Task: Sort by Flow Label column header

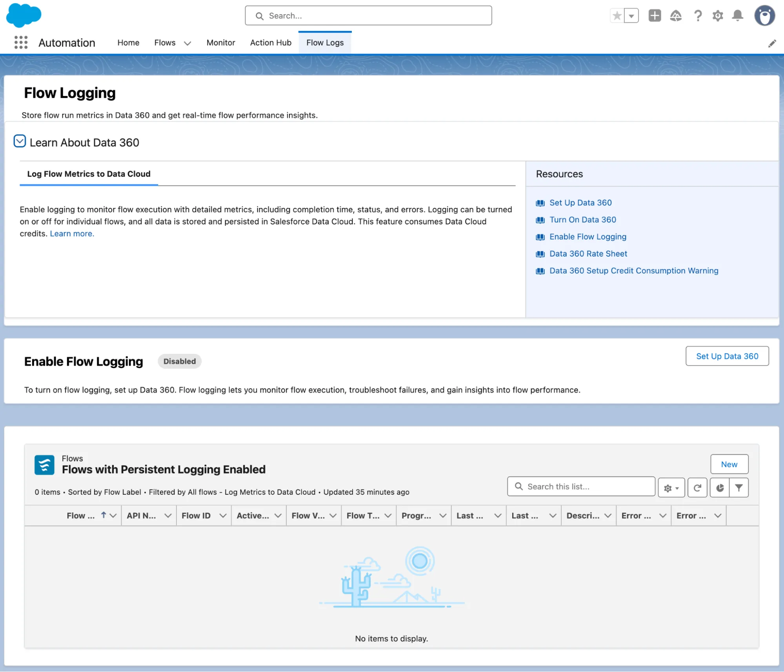Action: pos(81,515)
